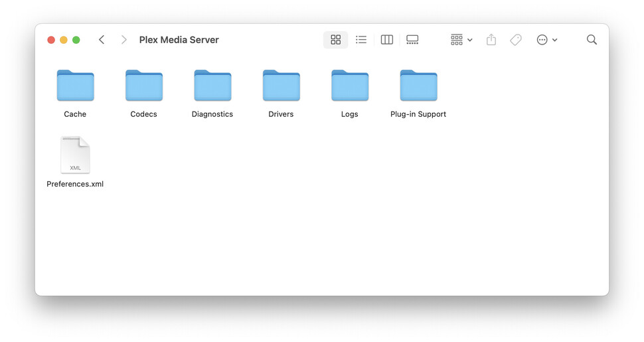
Task: Click the Cache folder name label
Action: pos(75,114)
